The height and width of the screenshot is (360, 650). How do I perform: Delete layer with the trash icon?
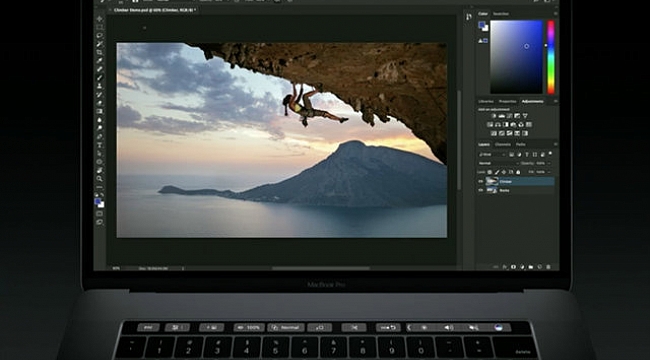(548, 267)
